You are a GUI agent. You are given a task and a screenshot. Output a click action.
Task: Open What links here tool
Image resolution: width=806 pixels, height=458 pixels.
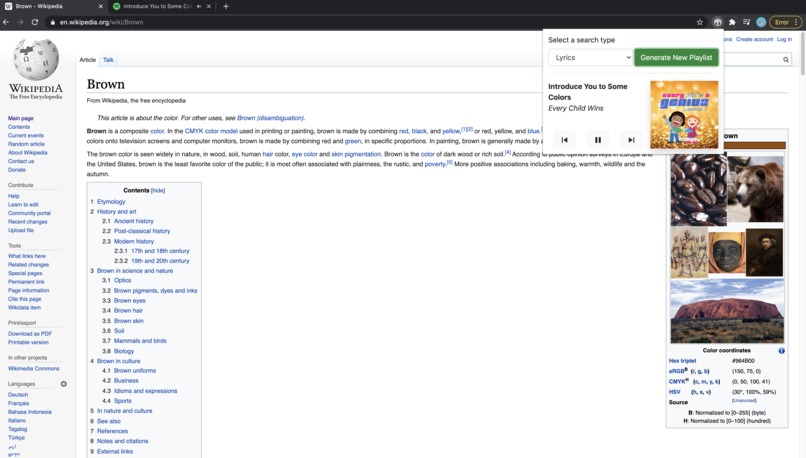tap(27, 256)
